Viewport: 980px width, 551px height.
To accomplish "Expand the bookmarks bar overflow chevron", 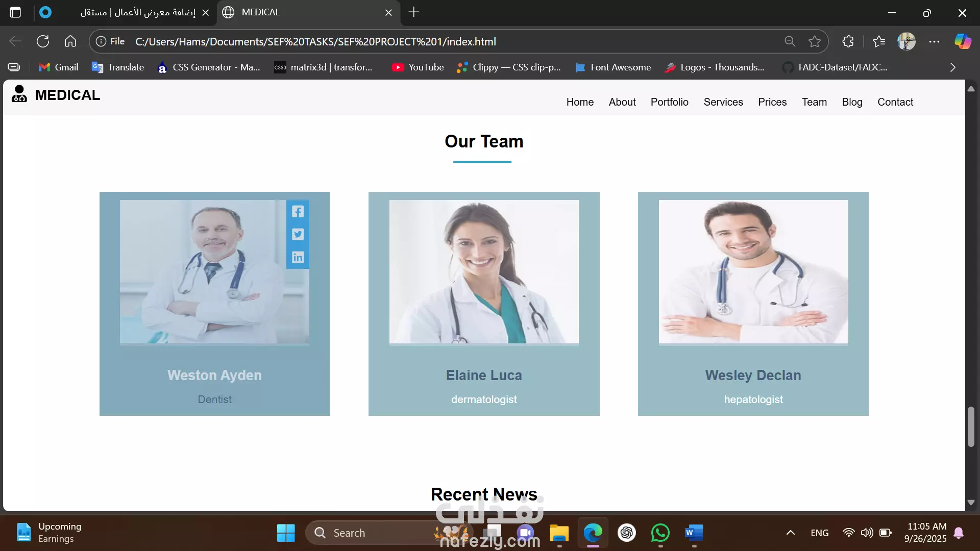I will (x=952, y=67).
